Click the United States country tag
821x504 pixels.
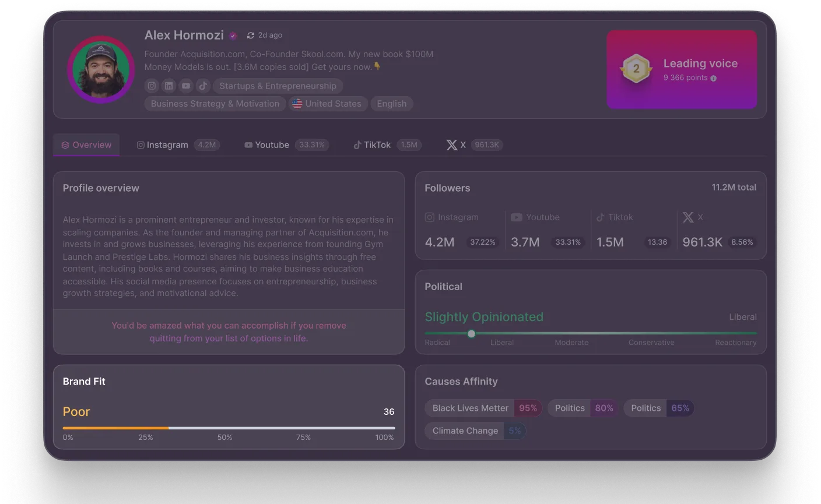tap(328, 104)
